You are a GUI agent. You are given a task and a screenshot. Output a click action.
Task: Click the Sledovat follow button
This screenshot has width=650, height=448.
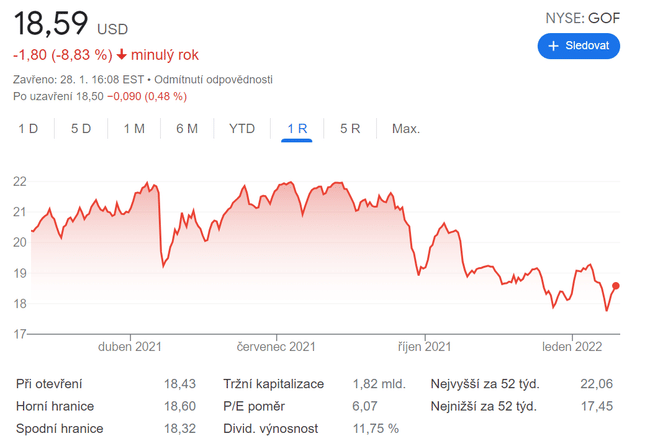(x=579, y=46)
